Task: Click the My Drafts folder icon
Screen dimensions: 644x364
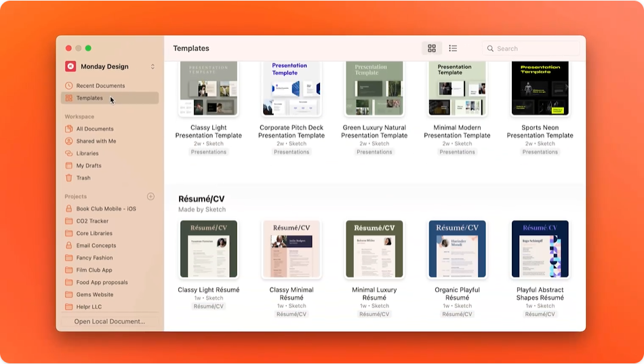Action: [68, 165]
